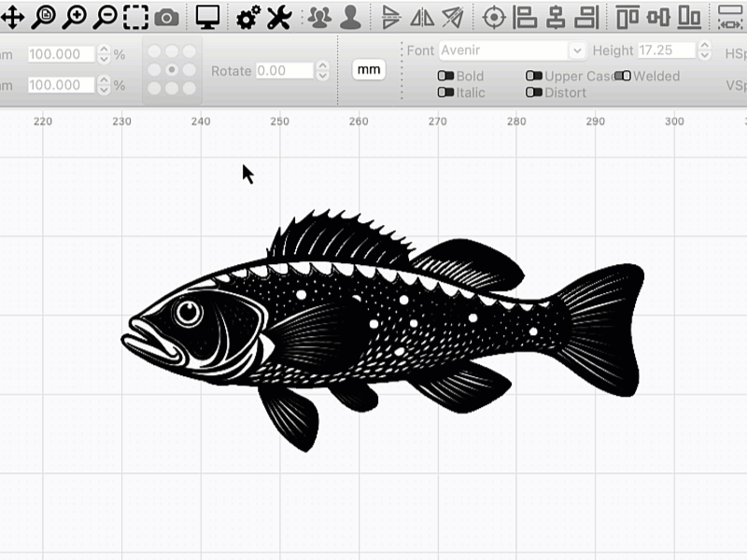Screen dimensions: 747x560
Task: Enable the Italic text switch
Action: click(x=446, y=92)
